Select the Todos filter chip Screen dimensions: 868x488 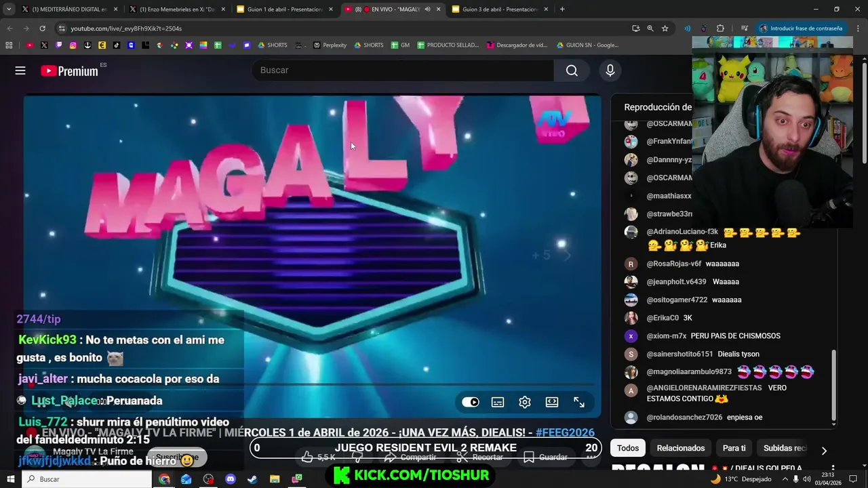click(x=628, y=448)
